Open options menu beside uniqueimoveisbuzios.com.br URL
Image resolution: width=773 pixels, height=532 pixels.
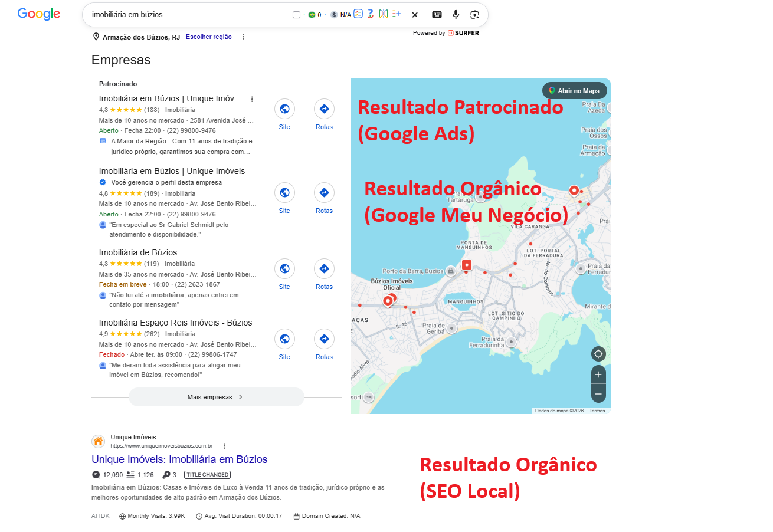point(224,446)
